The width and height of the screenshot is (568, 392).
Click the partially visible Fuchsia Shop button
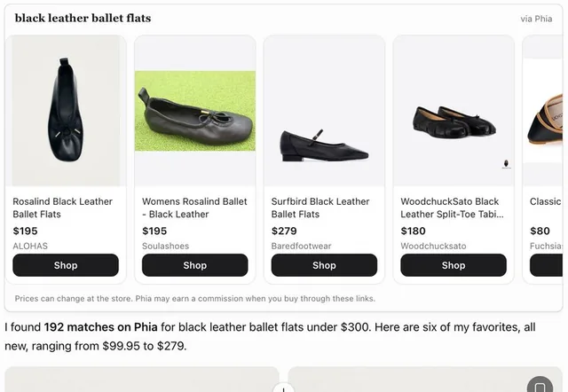click(547, 265)
